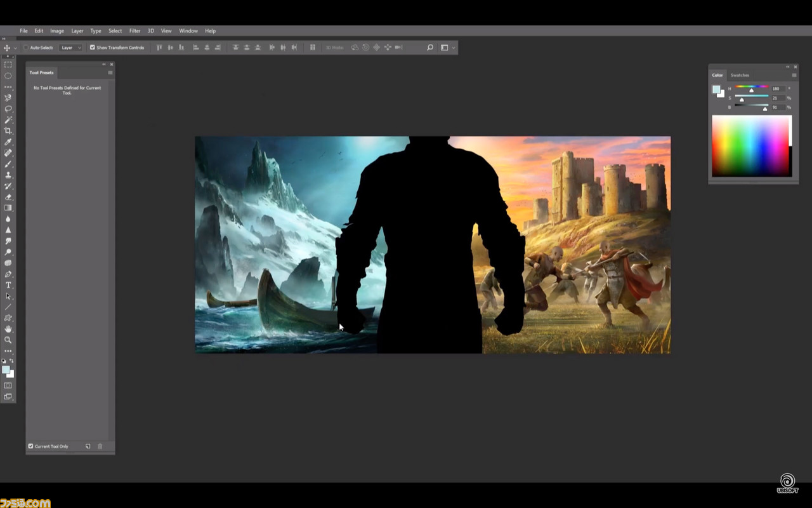812x508 pixels.
Task: Select the Sharpen tool
Action: pyautogui.click(x=8, y=230)
